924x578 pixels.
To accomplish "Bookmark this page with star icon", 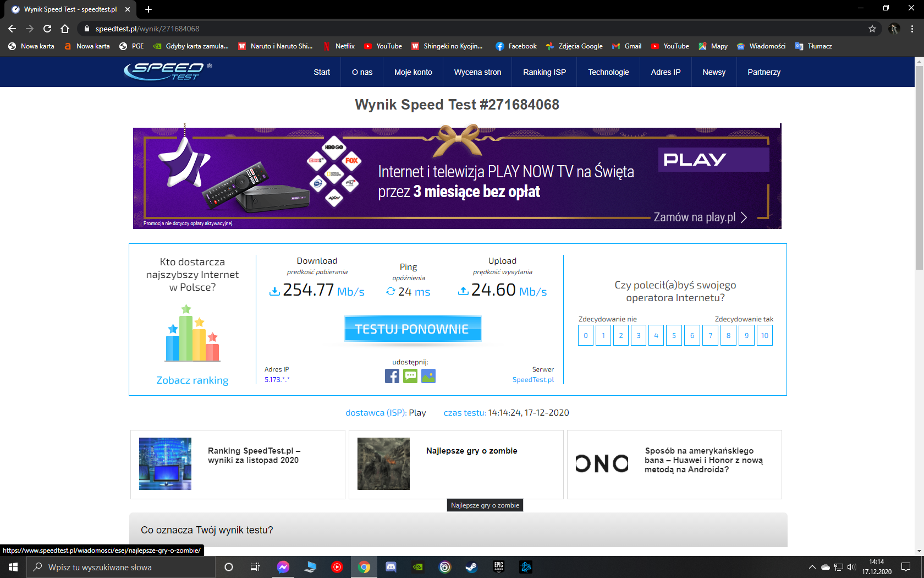I will (872, 29).
